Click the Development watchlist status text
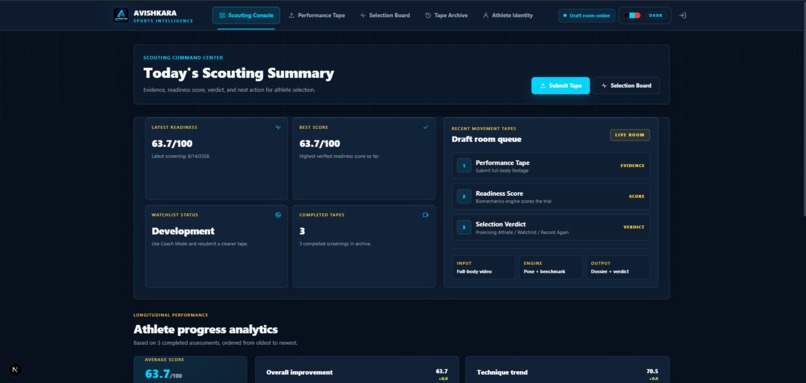This screenshot has height=383, width=806. 183,231
